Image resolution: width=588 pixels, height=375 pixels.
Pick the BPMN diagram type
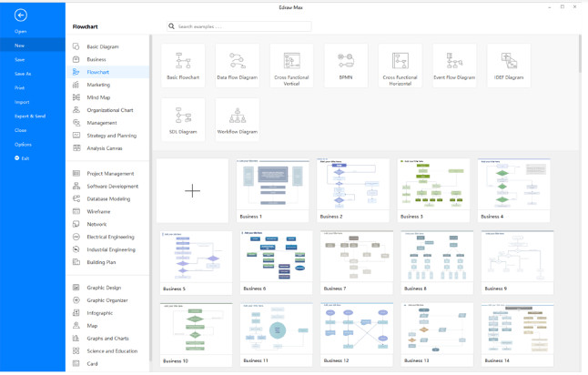tap(346, 66)
